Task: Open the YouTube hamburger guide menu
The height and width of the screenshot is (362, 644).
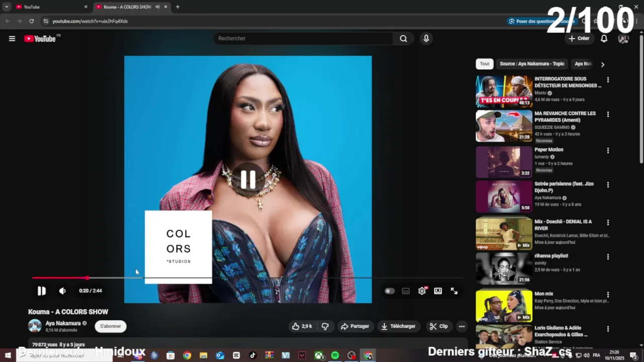Action: pyautogui.click(x=12, y=39)
